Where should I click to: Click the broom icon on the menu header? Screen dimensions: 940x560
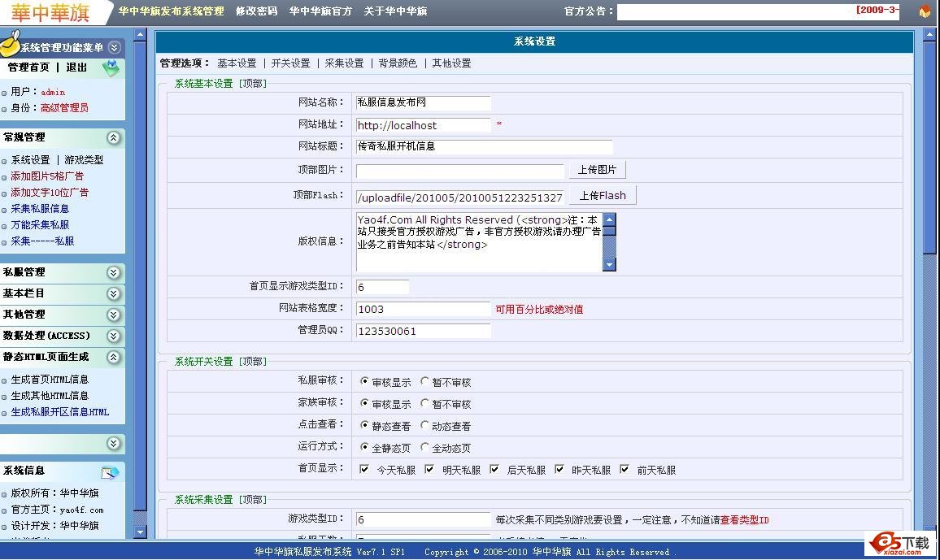click(x=10, y=45)
